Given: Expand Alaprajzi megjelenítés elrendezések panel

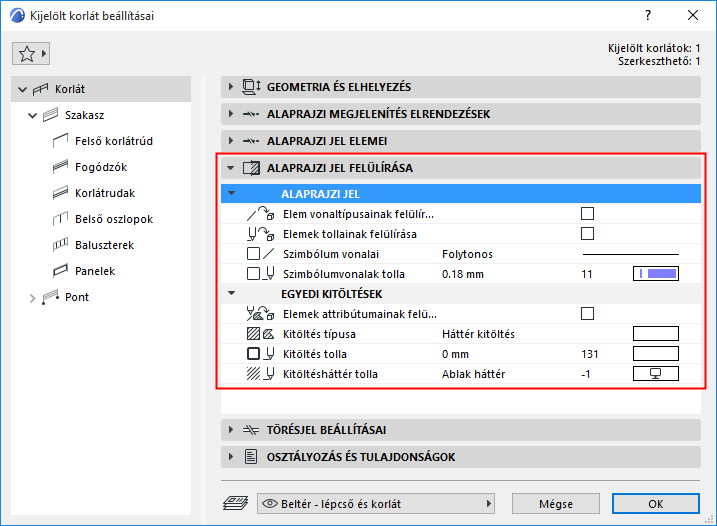Looking at the screenshot, I should tap(231, 114).
